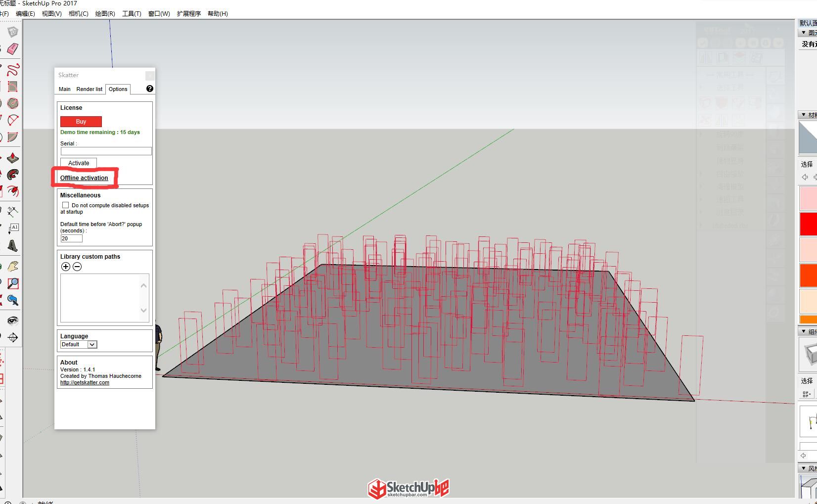Select the 2 Point Arc tool
Image resolution: width=817 pixels, height=504 pixels.
pos(12,120)
